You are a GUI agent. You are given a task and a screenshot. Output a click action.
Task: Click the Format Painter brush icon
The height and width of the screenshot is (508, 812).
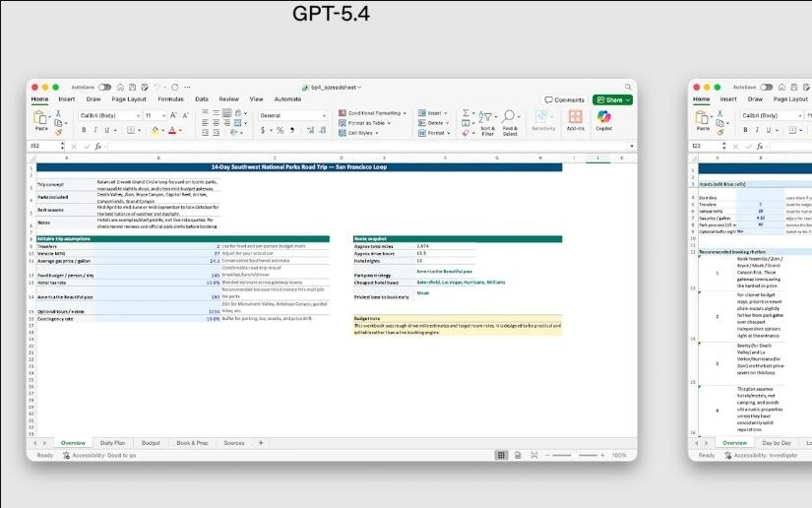(58, 133)
